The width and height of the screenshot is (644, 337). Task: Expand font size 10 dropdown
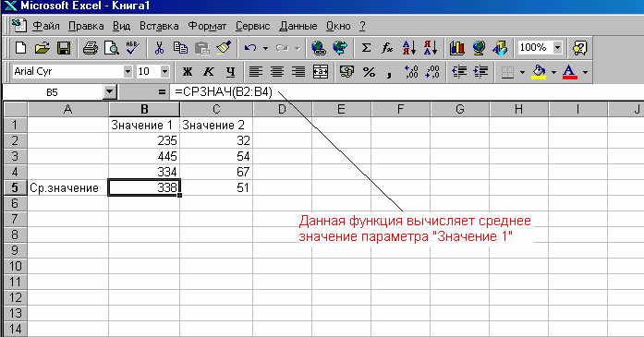coord(164,71)
